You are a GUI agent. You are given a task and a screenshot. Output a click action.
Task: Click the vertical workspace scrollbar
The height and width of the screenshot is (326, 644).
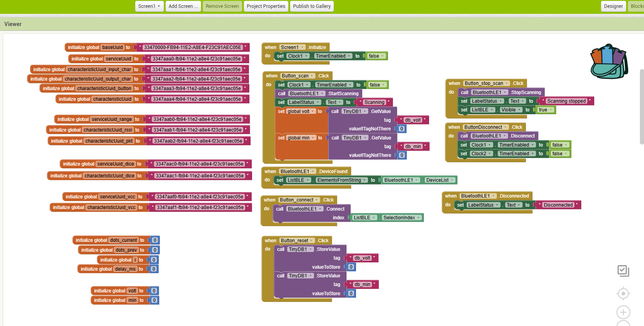[x=642, y=107]
